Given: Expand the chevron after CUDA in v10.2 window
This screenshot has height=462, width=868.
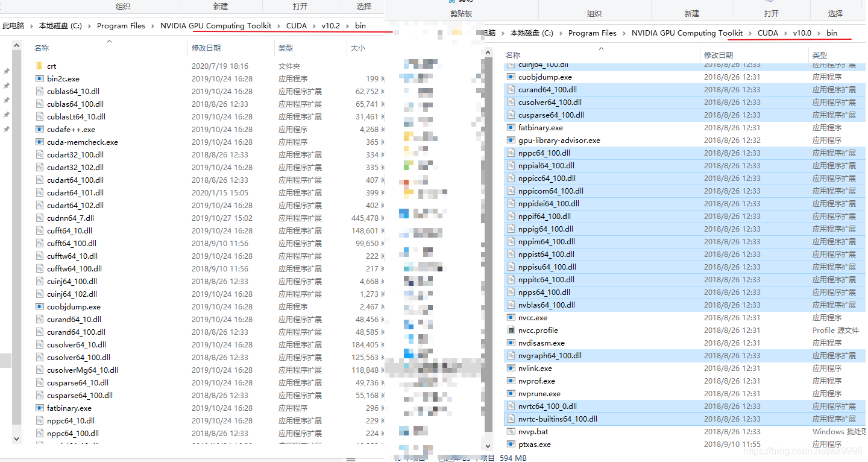Looking at the screenshot, I should point(314,26).
